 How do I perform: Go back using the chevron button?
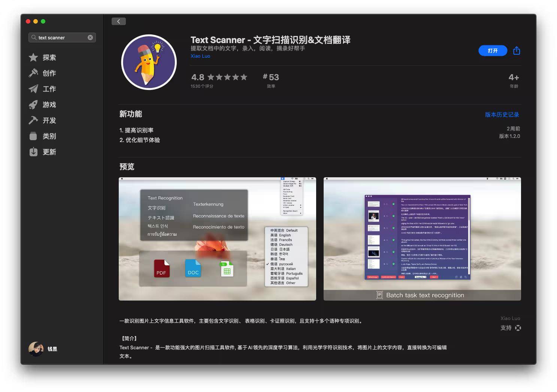tap(118, 21)
